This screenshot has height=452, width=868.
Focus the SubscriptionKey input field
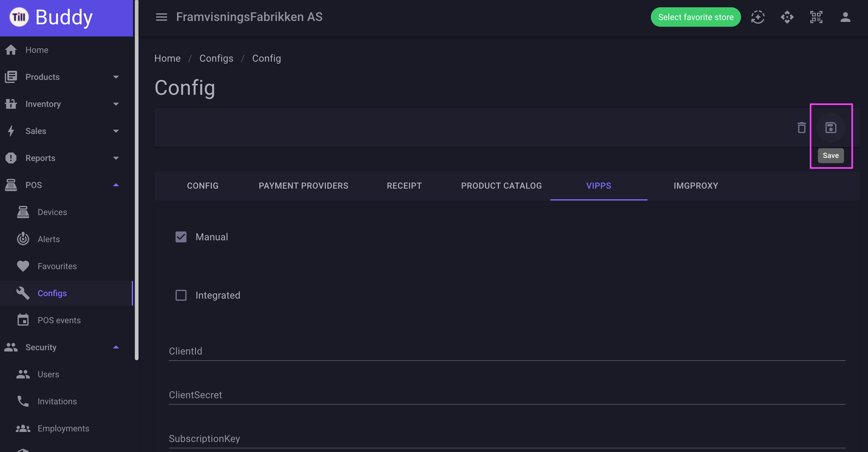507,439
